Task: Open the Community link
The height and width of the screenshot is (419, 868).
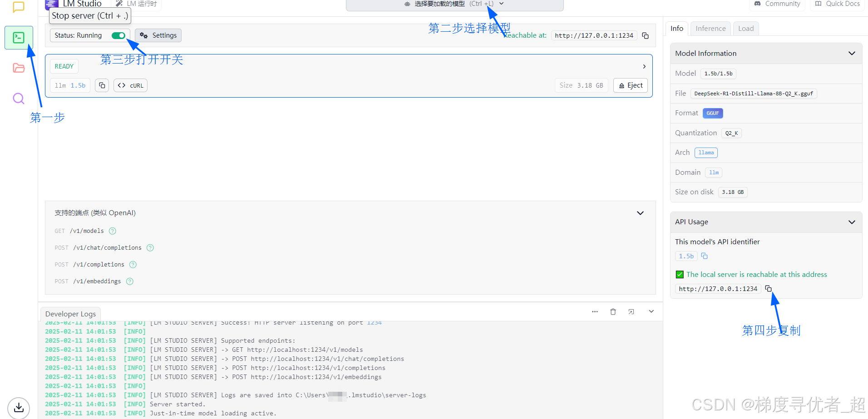Action: pyautogui.click(x=777, y=4)
